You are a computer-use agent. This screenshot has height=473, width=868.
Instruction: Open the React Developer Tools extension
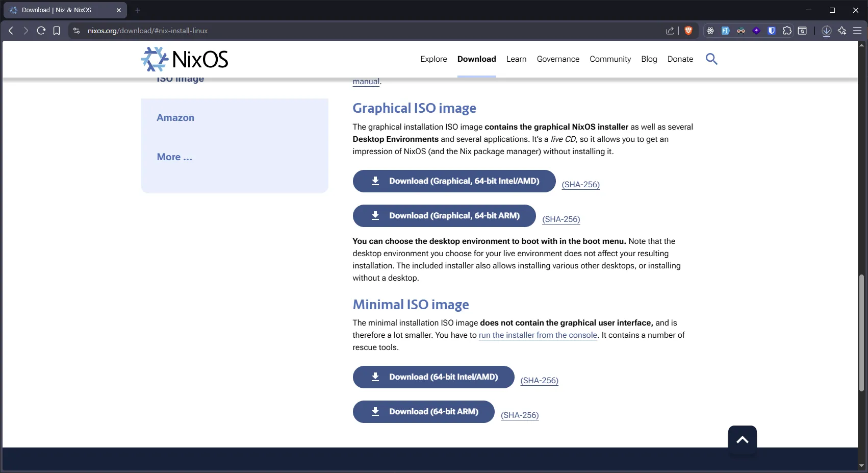tap(710, 31)
